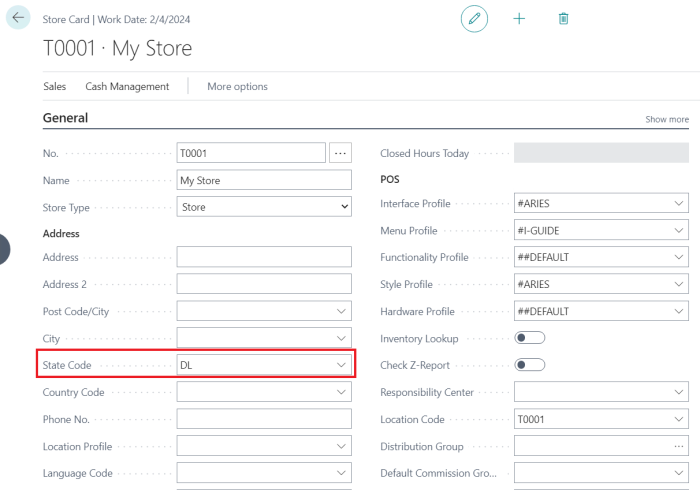The height and width of the screenshot is (490, 700).
Task: Click Show more in General section
Action: coord(666,120)
